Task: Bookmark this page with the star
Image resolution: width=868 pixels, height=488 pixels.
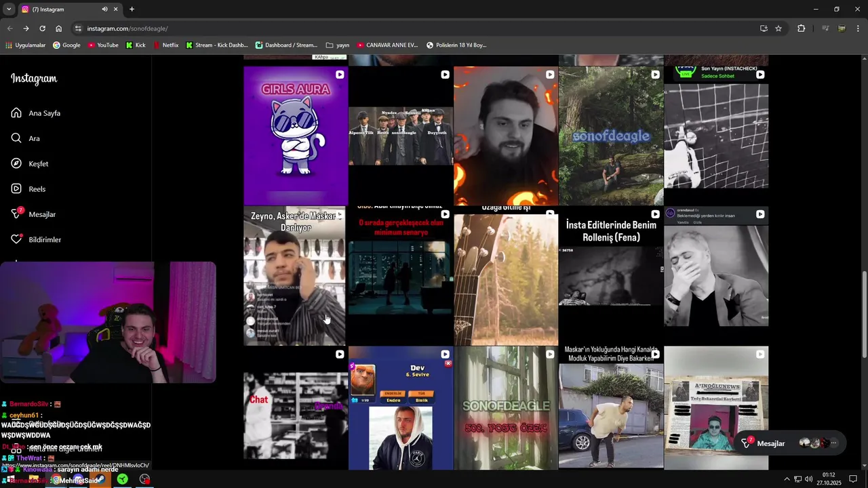Action: coord(778,28)
